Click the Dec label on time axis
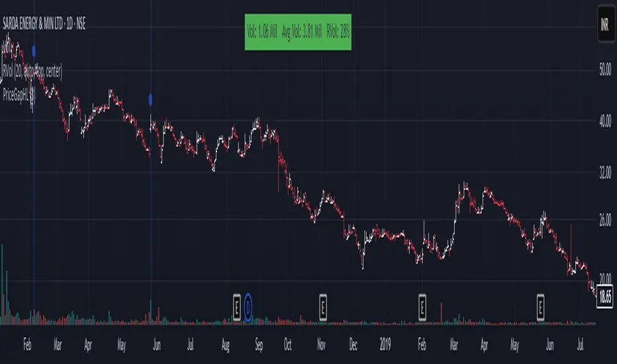 pyautogui.click(x=353, y=345)
